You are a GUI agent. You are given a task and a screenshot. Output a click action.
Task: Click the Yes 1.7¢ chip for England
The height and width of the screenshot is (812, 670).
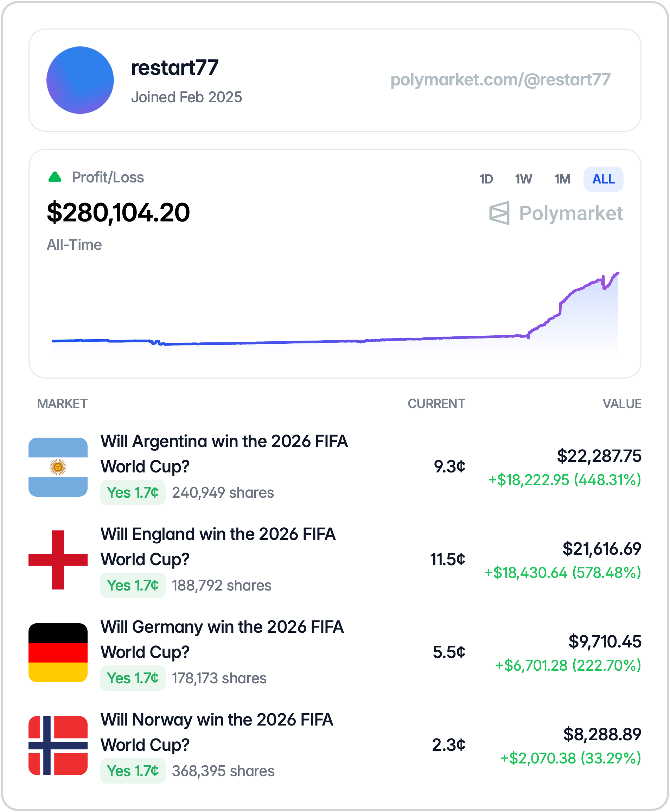133,585
